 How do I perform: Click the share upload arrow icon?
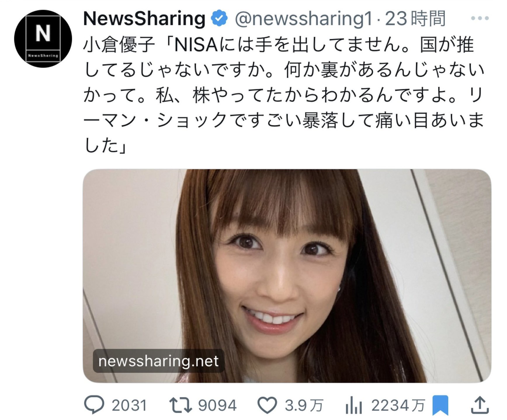pyautogui.click(x=480, y=405)
